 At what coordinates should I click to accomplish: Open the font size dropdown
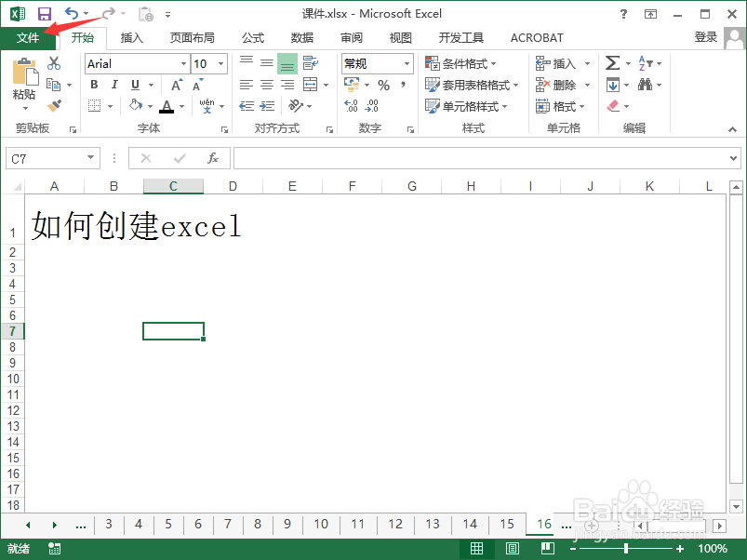pyautogui.click(x=221, y=63)
